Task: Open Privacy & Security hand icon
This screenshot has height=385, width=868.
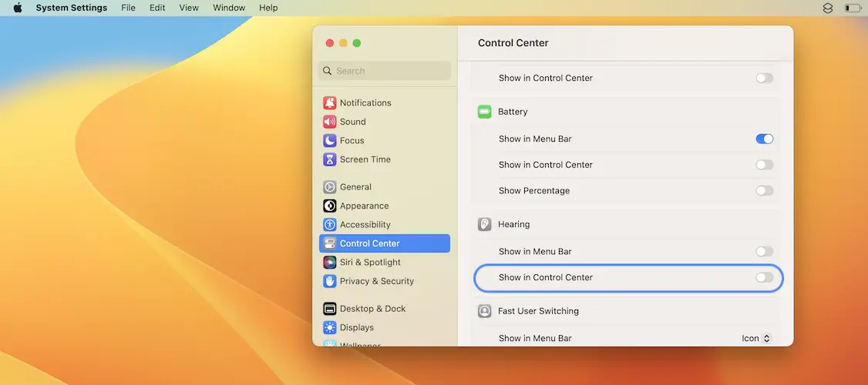Action: 330,281
